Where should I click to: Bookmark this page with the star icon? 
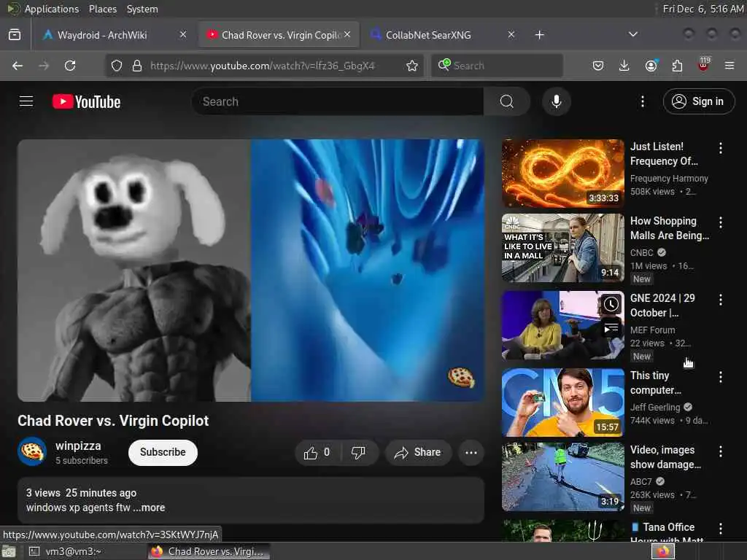[x=412, y=66]
